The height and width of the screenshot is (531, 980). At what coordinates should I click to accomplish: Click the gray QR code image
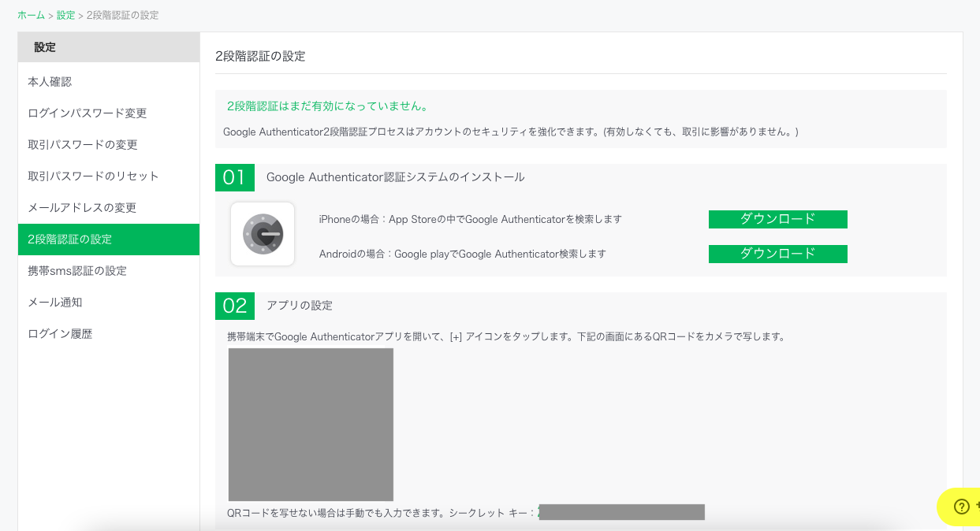[x=311, y=425]
